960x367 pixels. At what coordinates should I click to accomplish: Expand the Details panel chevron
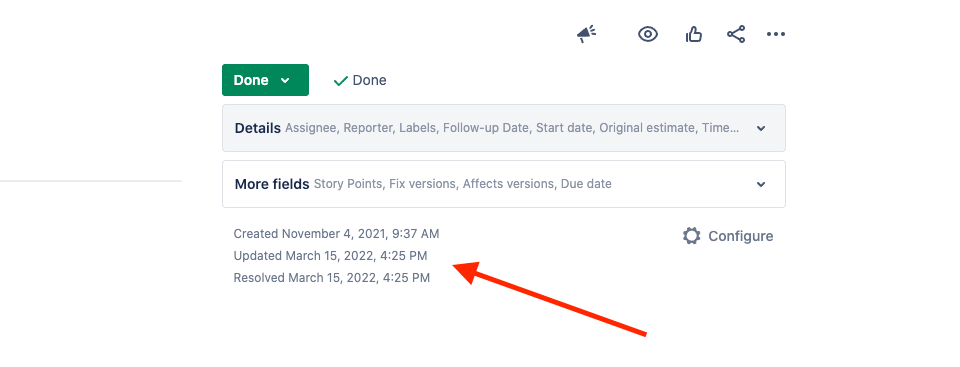(761, 128)
